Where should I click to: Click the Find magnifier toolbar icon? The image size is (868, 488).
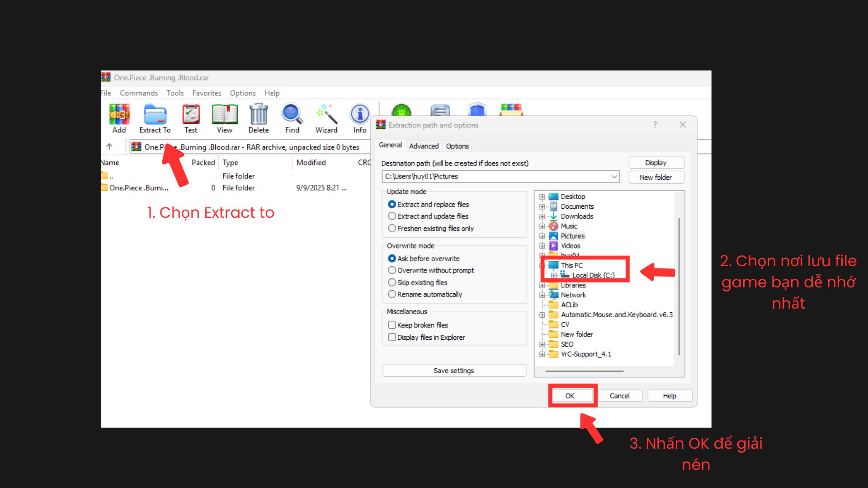292,114
